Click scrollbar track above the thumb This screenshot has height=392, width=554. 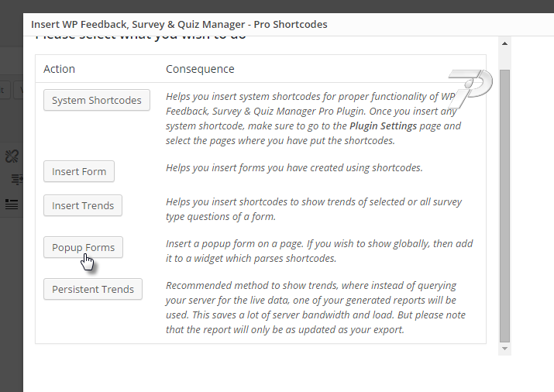tap(504, 59)
